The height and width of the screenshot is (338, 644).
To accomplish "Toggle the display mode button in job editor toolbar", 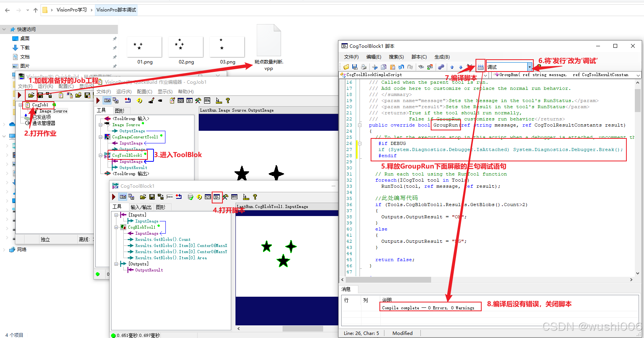I will [x=107, y=101].
